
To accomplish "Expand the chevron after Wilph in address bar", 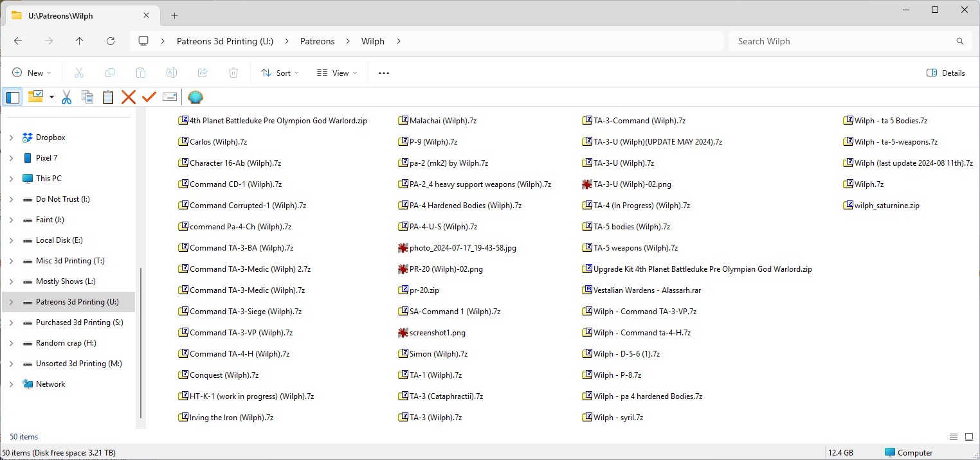I will (x=399, y=41).
